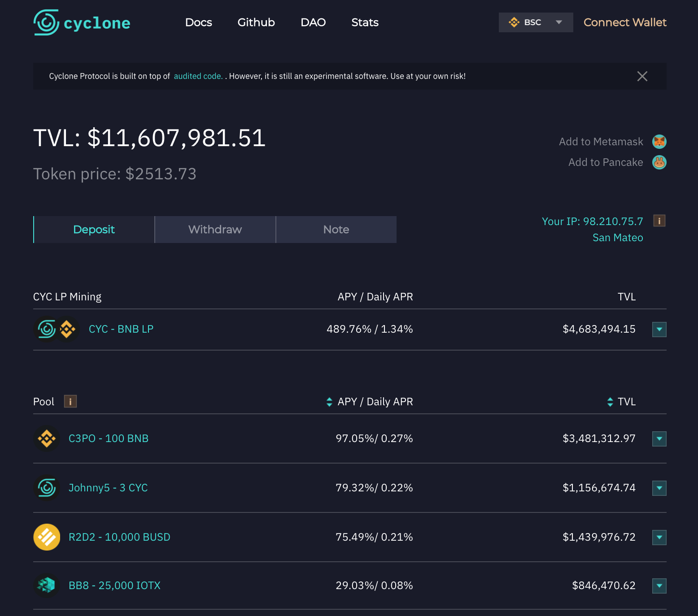This screenshot has height=616, width=698.
Task: Click the $1,156,674.74 TVL value
Action: [599, 488]
